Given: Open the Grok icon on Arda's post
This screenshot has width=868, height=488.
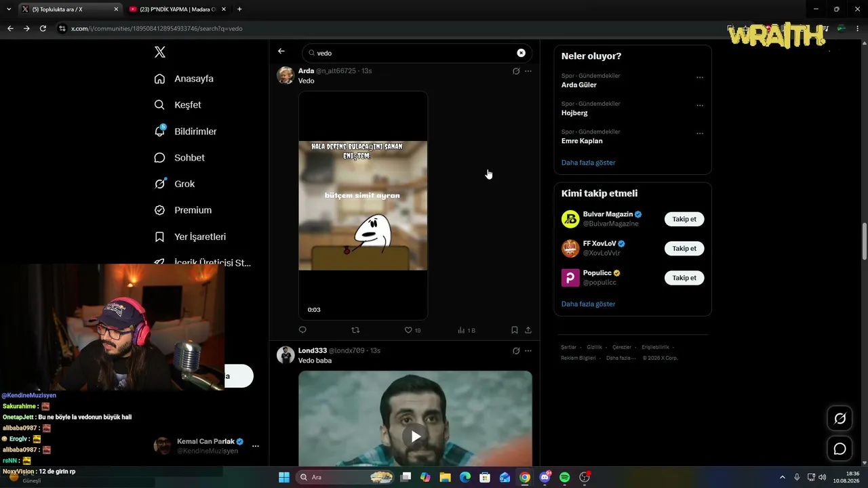Looking at the screenshot, I should point(516,71).
